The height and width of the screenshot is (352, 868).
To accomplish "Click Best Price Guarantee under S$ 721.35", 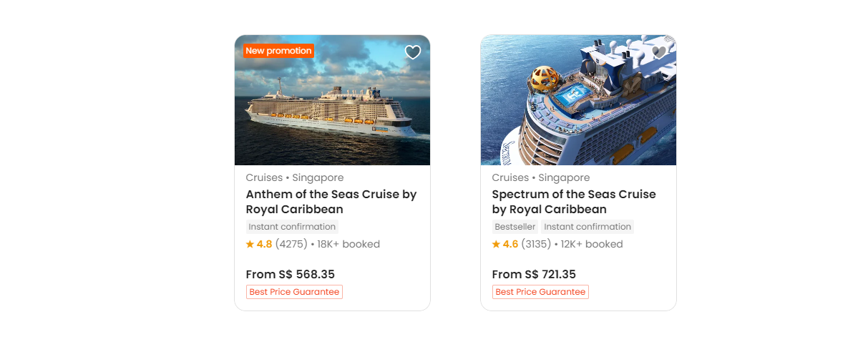I will [x=540, y=292].
